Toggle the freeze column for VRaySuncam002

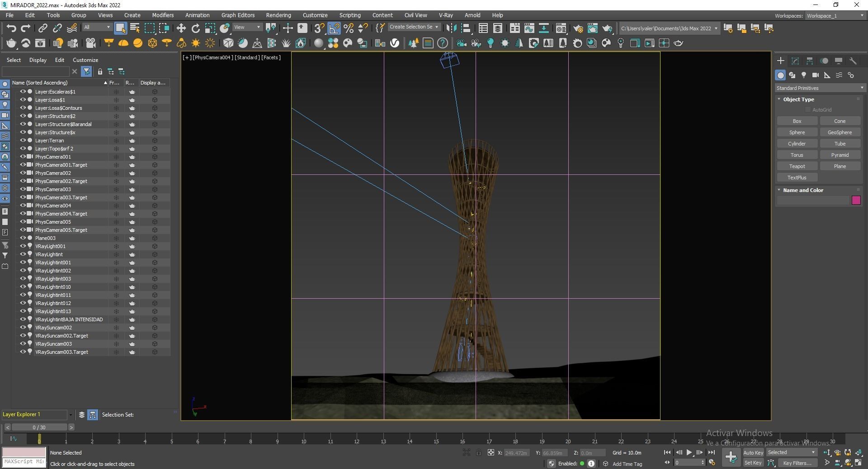coord(116,328)
